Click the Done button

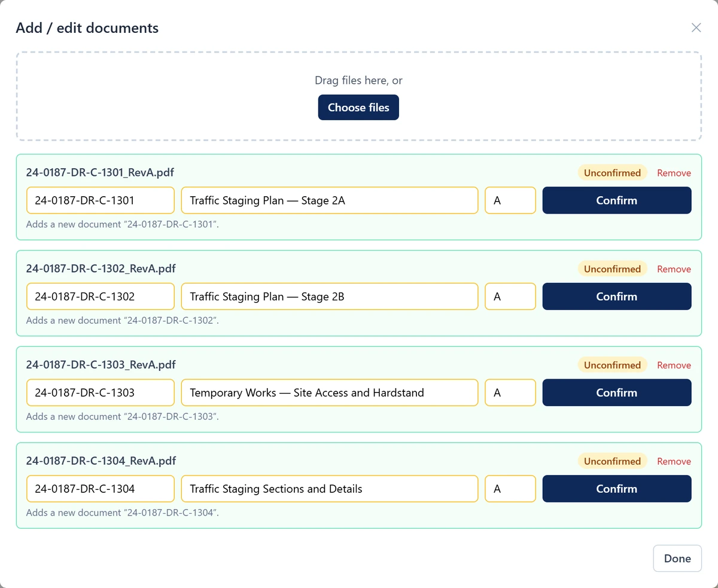pyautogui.click(x=677, y=559)
